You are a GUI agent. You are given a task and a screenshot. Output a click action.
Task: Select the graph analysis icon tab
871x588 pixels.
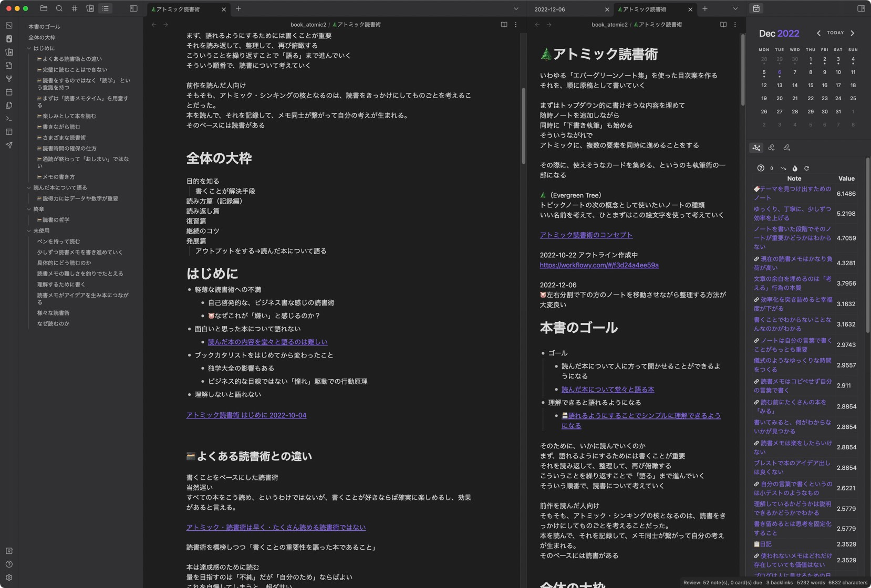tap(756, 148)
